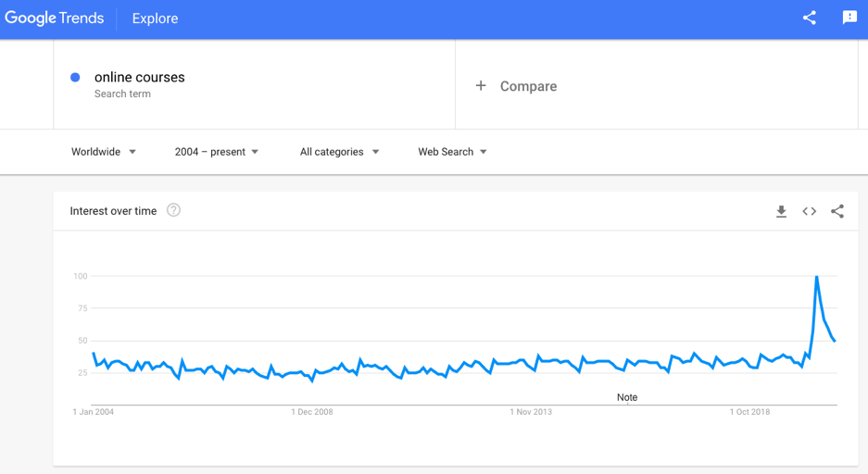Expand the 2004 – present time range dropdown
Viewport: 868px width, 474px height.
217,152
